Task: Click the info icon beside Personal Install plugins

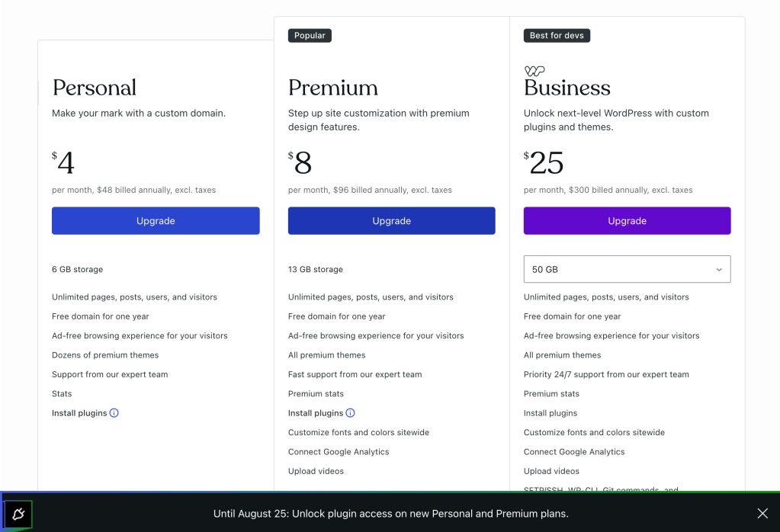Action: [x=114, y=413]
